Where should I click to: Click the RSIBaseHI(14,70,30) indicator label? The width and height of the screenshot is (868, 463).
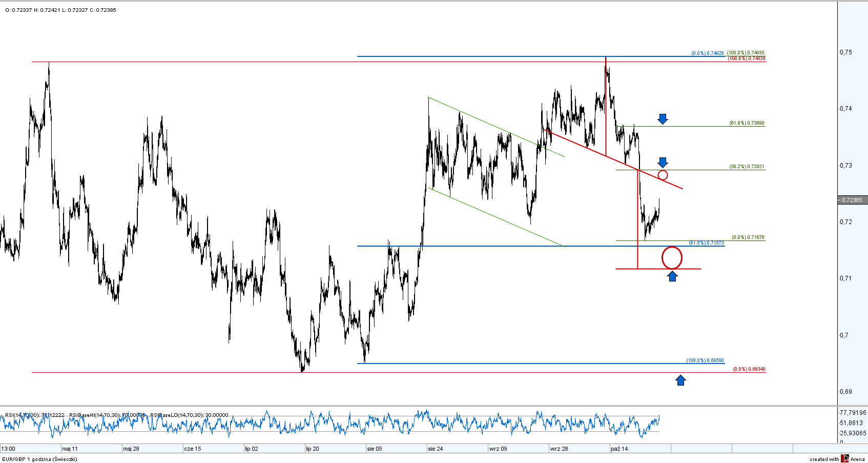[x=107, y=415]
